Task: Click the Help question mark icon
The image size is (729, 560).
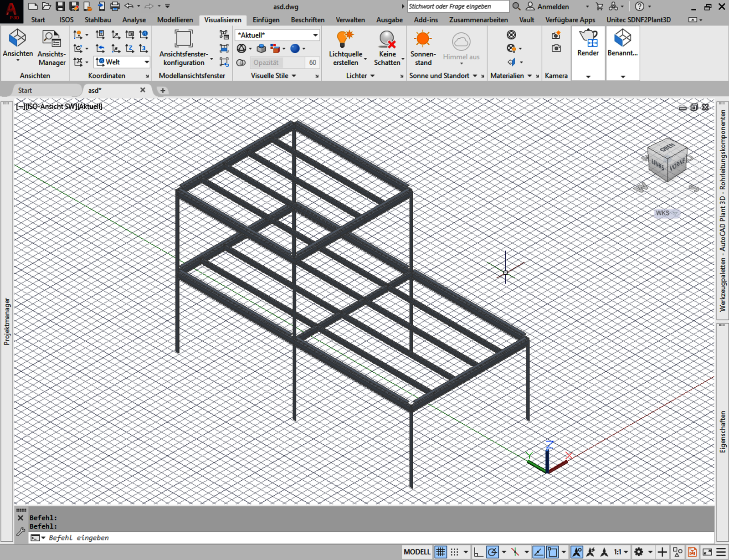Action: (x=640, y=6)
